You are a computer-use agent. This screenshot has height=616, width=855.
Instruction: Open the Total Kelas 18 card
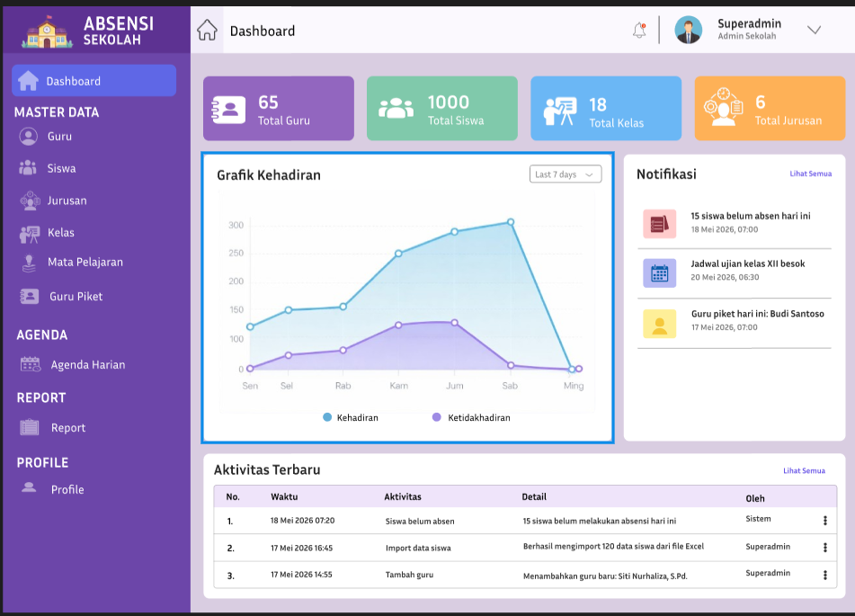click(x=606, y=108)
